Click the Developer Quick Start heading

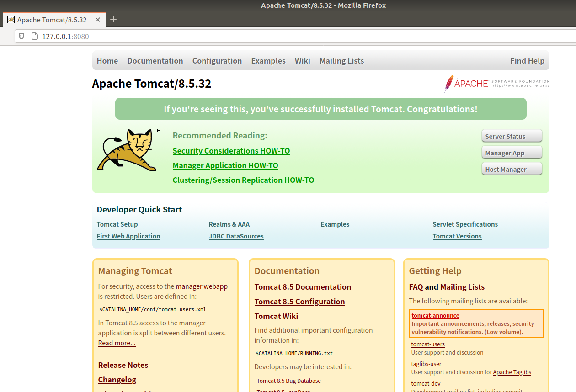[139, 210]
